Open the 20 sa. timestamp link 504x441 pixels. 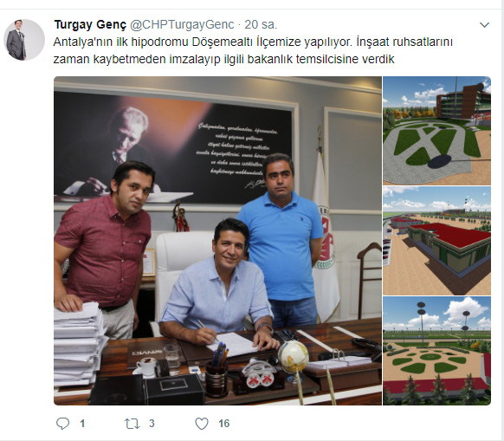point(261,25)
